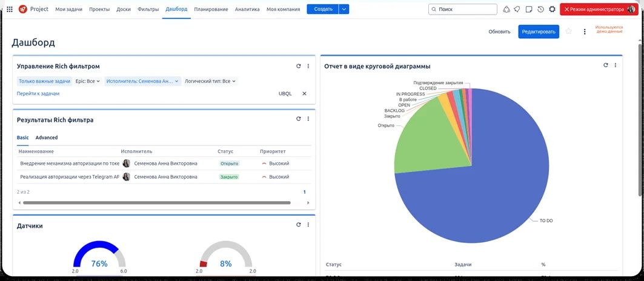
Task: Click the pin notifications icon
Action: click(517, 9)
